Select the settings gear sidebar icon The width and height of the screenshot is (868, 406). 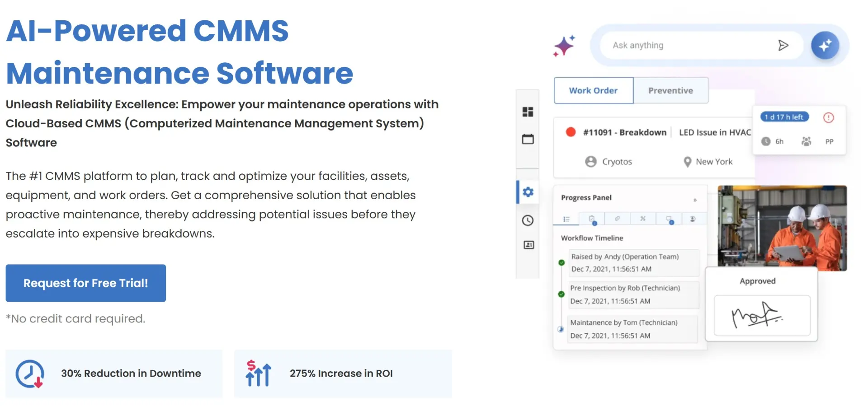point(528,192)
